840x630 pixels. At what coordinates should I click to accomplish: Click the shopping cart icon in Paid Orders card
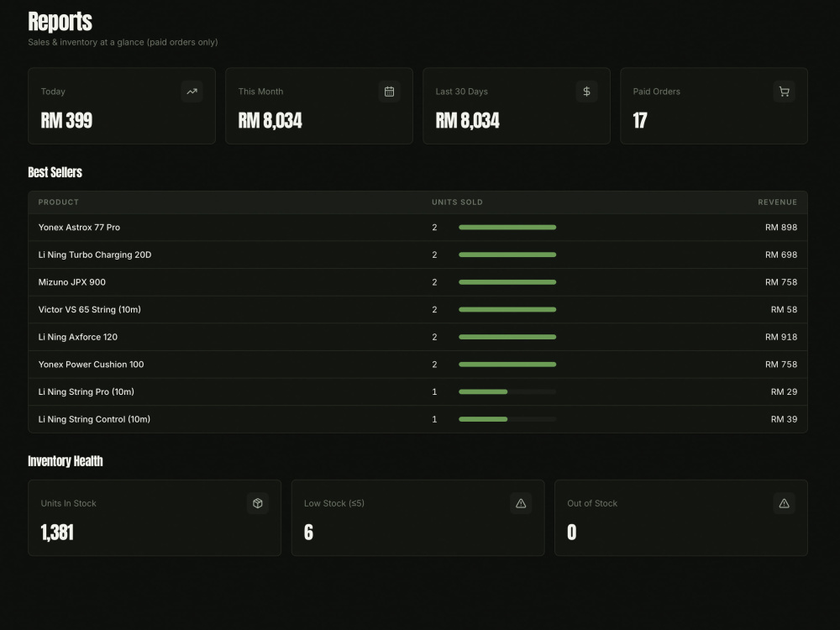pos(785,92)
